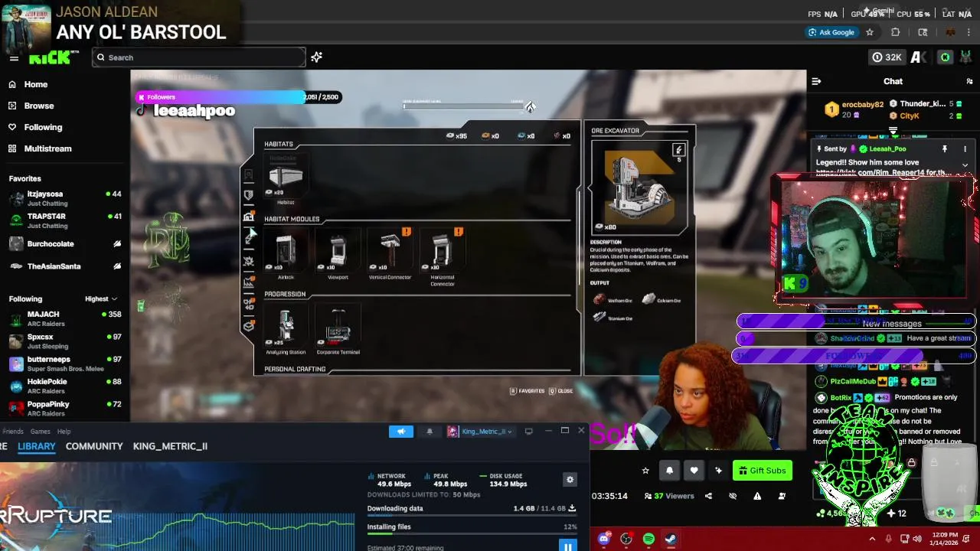Open pinned message three-dot options
This screenshot has width=980, height=551.
[x=965, y=149]
